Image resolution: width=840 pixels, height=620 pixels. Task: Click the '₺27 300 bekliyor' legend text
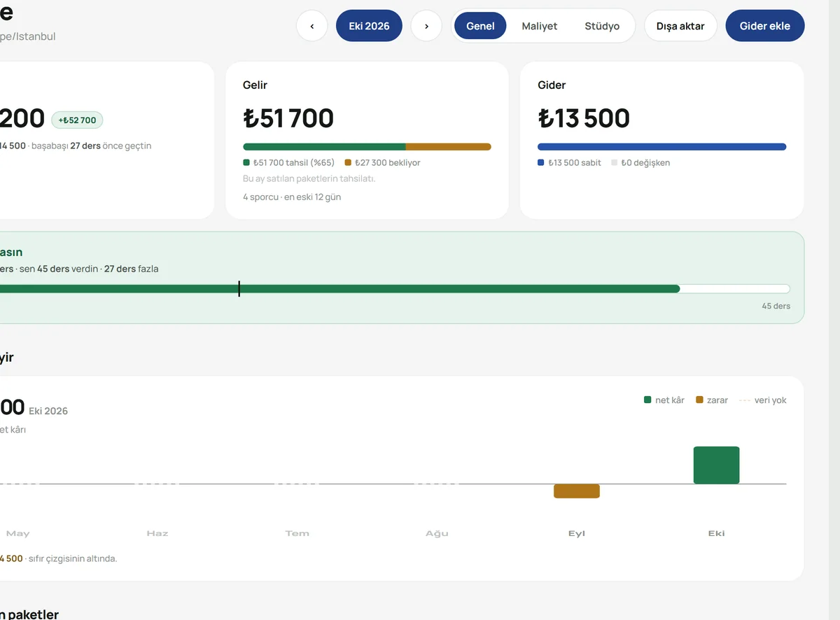click(388, 162)
